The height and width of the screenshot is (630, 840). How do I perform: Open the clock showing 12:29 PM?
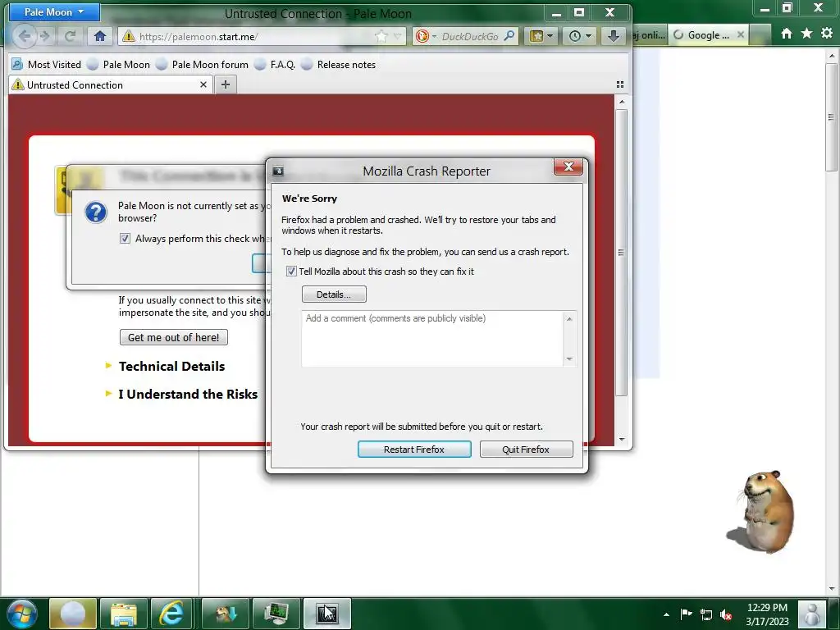point(767,614)
